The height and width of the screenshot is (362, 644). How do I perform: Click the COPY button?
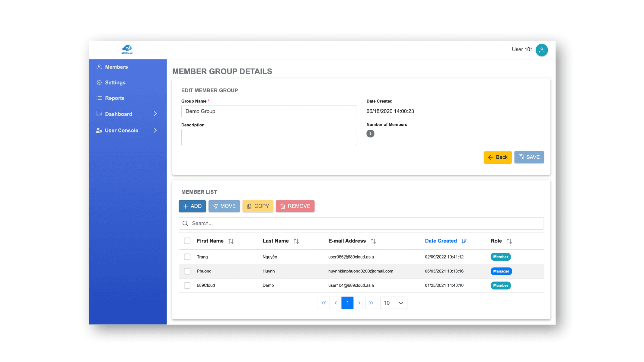[258, 206]
